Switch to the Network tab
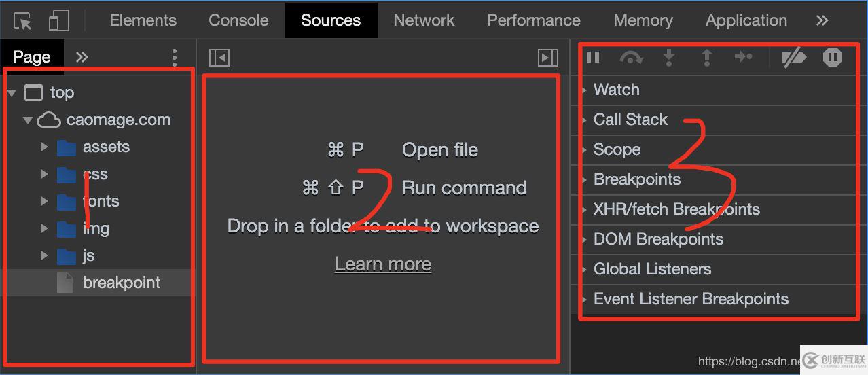The width and height of the screenshot is (868, 375). pos(424,20)
